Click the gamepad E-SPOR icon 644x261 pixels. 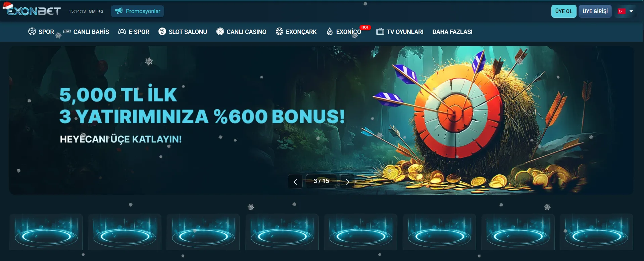[122, 32]
